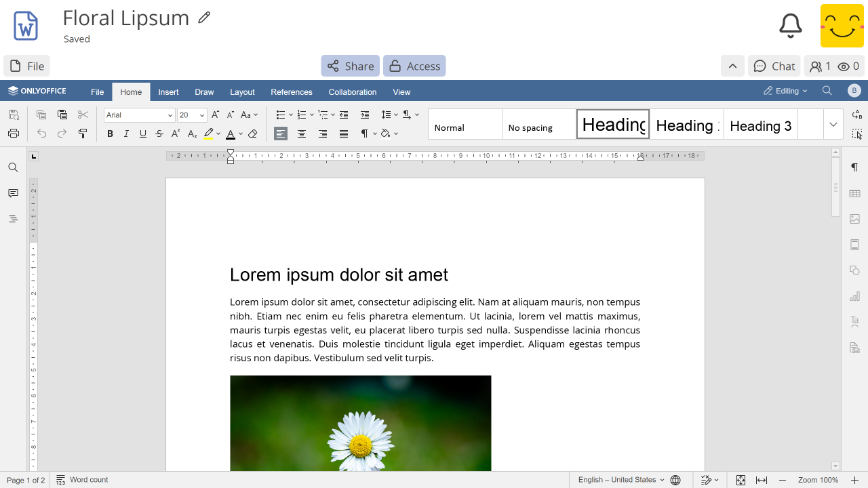Click Word count in status bar
The image size is (868, 488).
coord(82,480)
